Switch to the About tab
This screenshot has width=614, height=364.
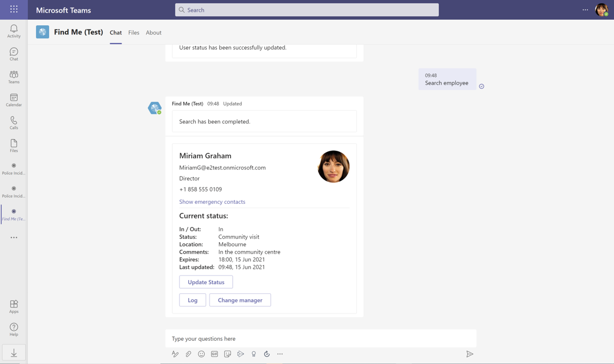click(153, 32)
